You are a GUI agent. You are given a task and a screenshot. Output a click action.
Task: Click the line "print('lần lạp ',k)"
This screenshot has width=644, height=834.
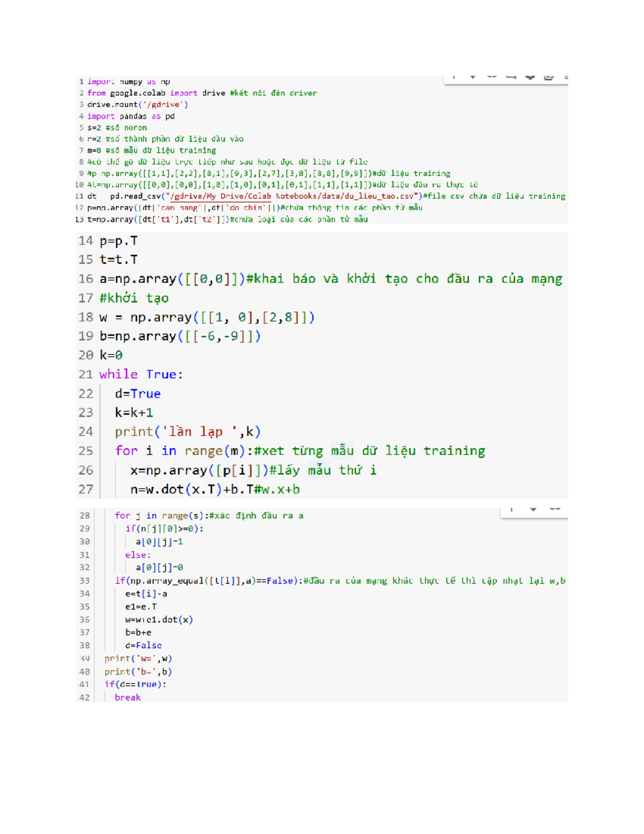pos(188,432)
